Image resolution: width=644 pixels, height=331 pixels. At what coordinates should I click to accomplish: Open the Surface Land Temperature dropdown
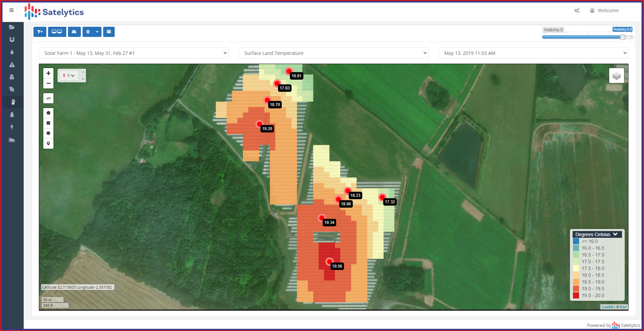(x=333, y=53)
